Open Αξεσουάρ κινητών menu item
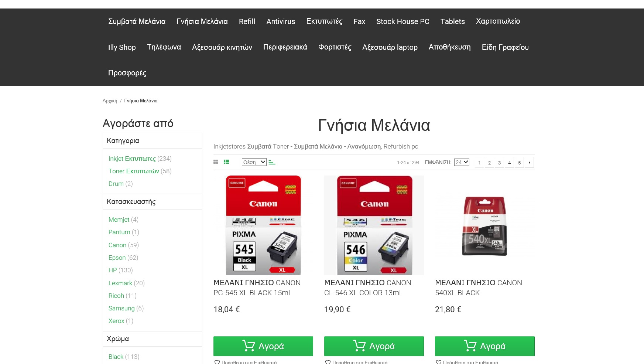Image resolution: width=644 pixels, height=364 pixels. coord(222,47)
